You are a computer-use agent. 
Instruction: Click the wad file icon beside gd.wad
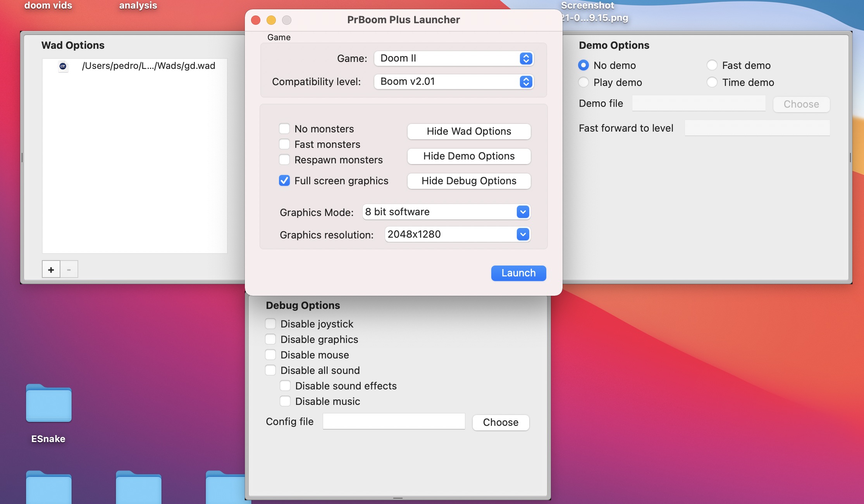(63, 66)
